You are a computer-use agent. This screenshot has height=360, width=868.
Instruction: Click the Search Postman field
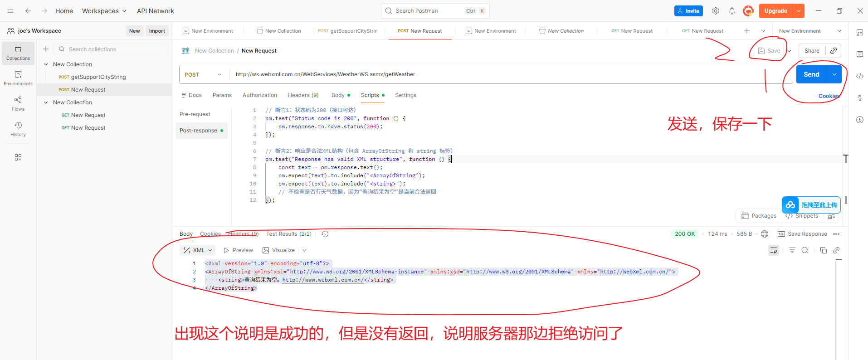tap(435, 11)
